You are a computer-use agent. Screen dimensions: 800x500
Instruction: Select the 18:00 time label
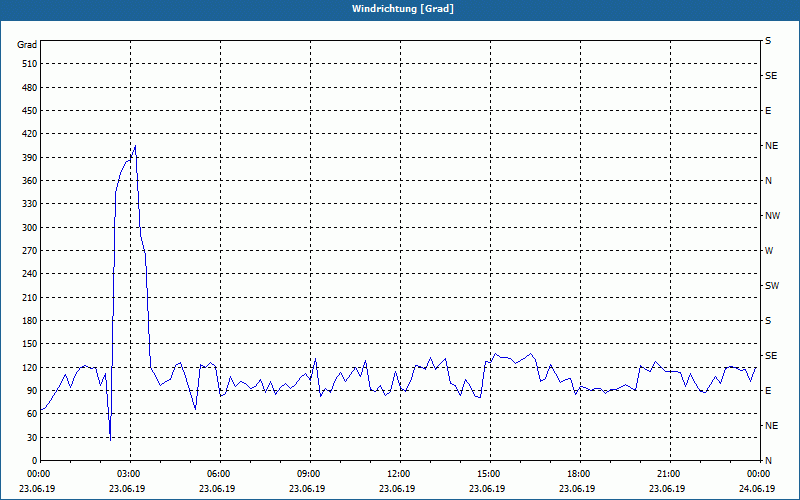(580, 474)
